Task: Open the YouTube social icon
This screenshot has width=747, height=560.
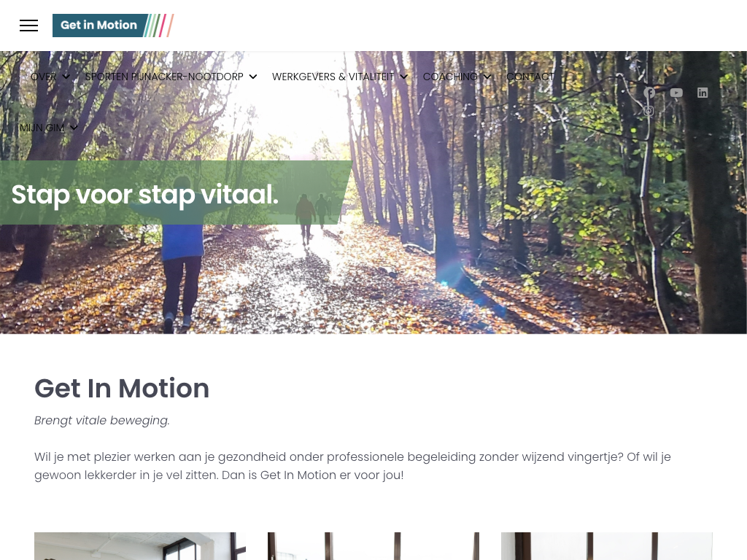Action: point(676,93)
